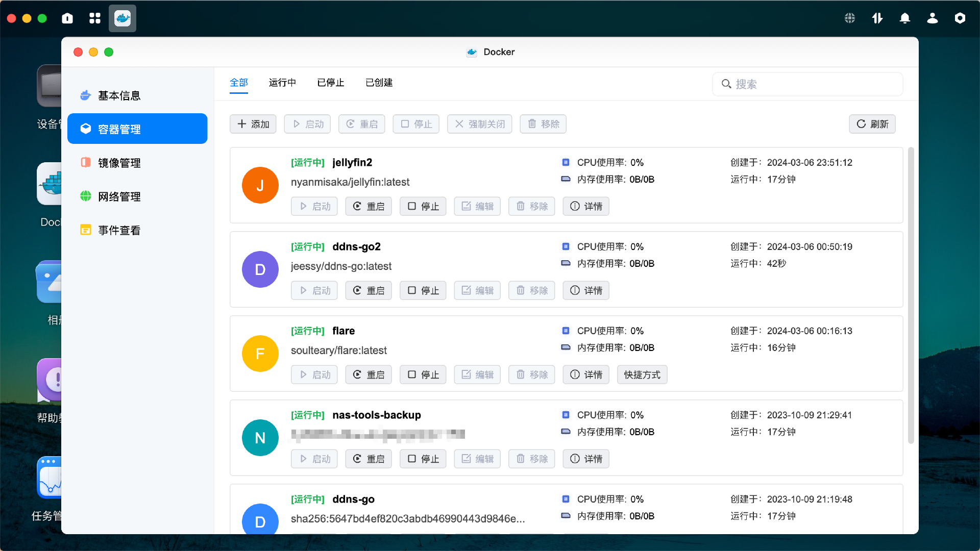Image resolution: width=980 pixels, height=551 pixels.
Task: Stop the jellyfin2 container
Action: tap(423, 206)
